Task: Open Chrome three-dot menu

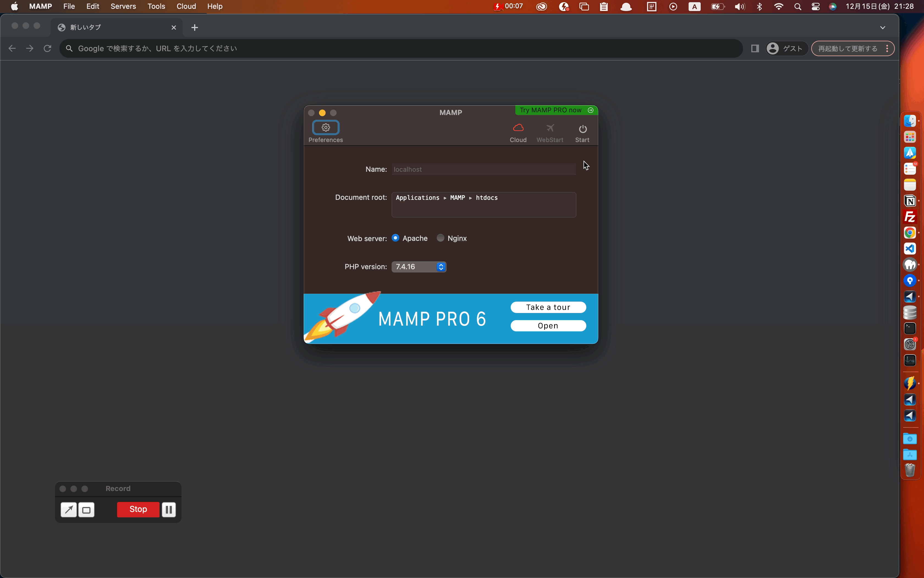Action: (x=887, y=48)
